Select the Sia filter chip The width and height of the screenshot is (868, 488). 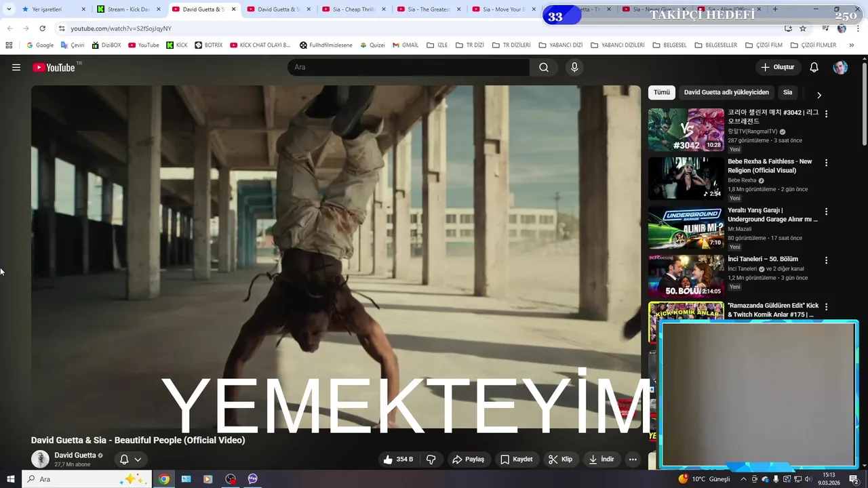[787, 92]
